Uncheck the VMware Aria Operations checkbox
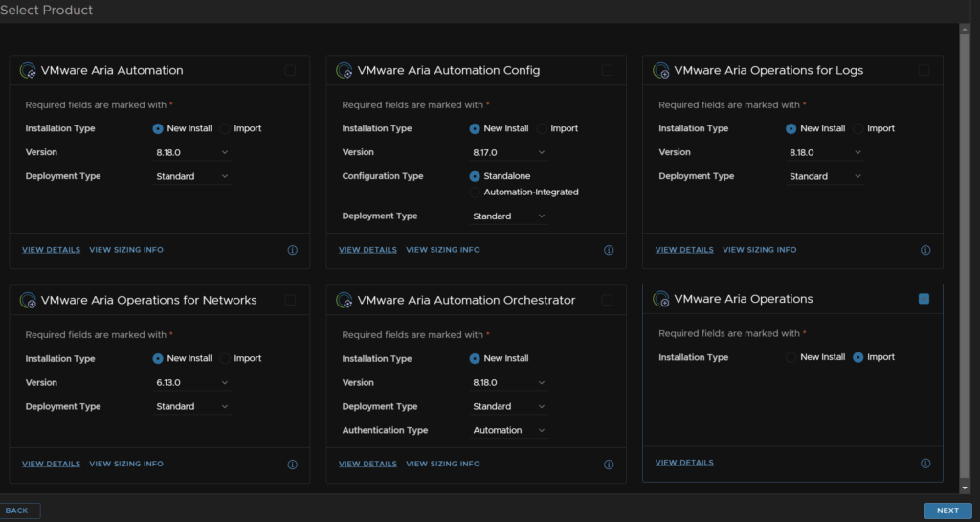 [x=924, y=299]
